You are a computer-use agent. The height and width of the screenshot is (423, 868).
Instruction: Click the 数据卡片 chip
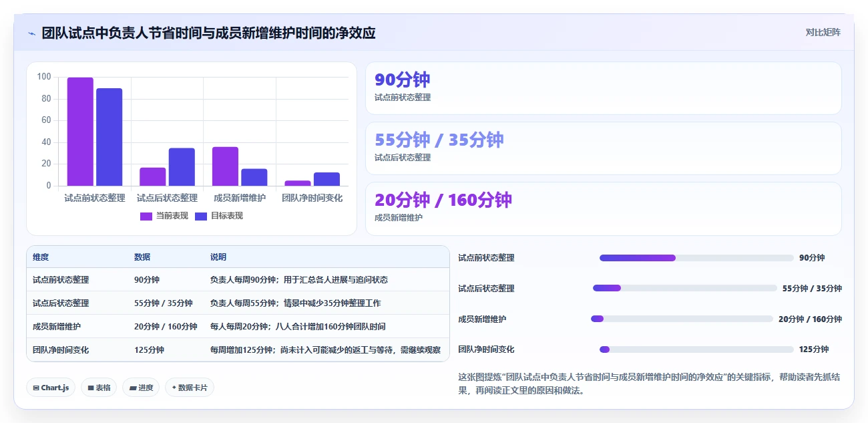point(190,388)
